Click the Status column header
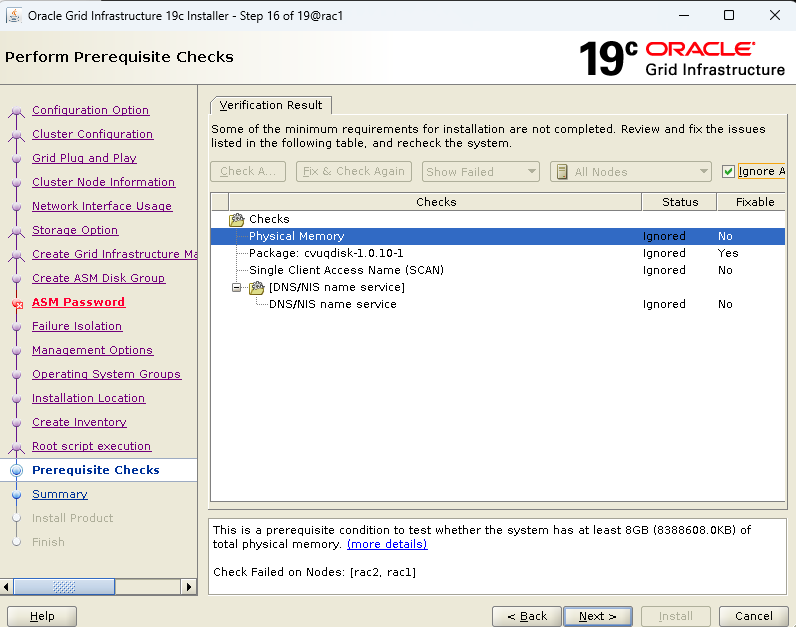This screenshot has height=627, width=796. point(680,202)
